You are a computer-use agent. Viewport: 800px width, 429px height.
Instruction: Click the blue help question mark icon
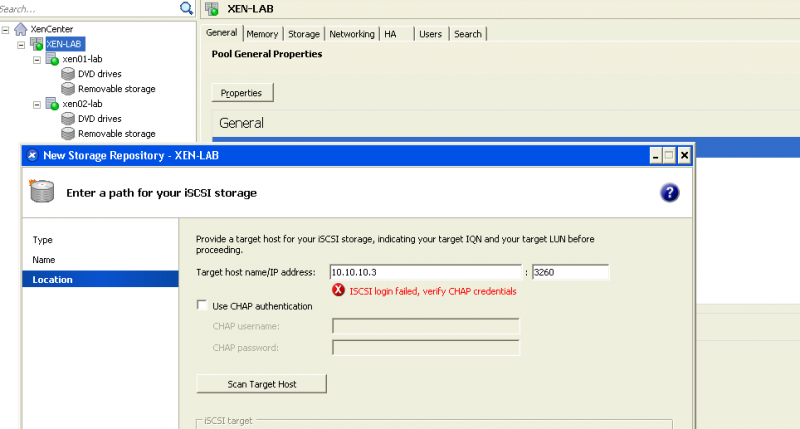(671, 193)
